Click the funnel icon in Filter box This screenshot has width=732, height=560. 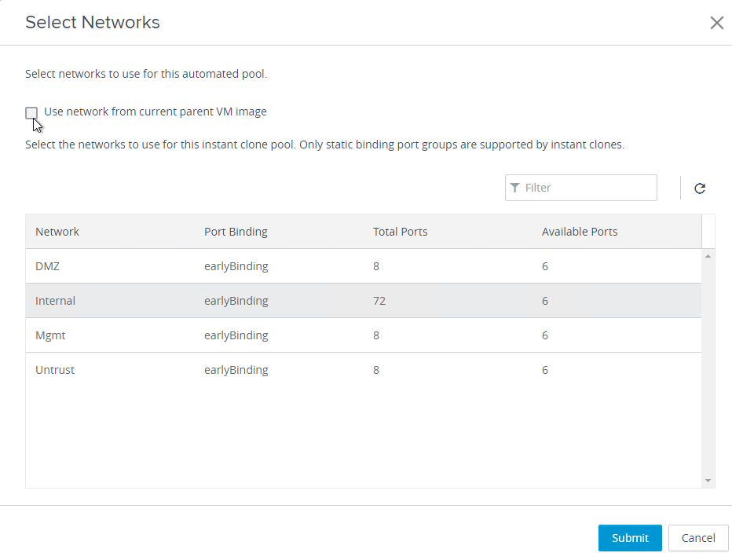[x=514, y=188]
